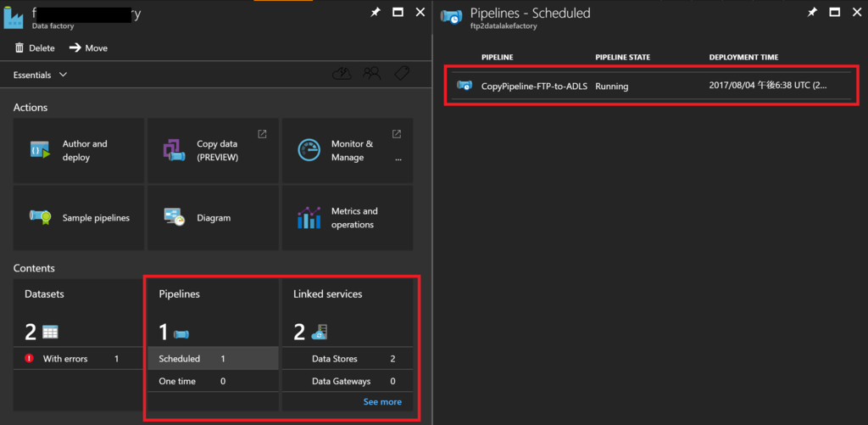
Task: Click the DEPLOYMENT TIME column header
Action: [743, 57]
